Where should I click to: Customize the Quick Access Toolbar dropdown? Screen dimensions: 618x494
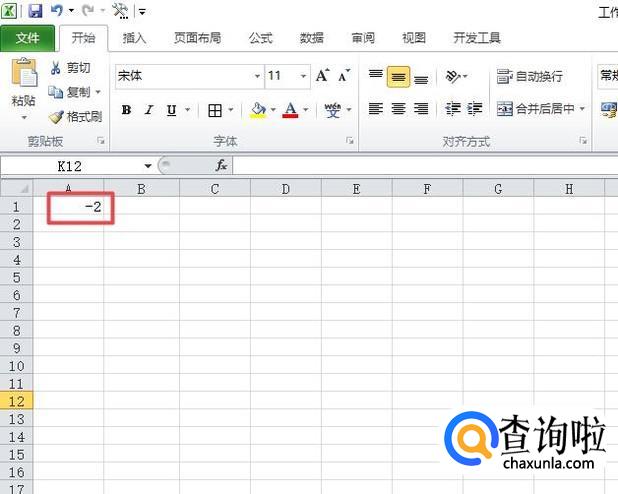(x=142, y=12)
